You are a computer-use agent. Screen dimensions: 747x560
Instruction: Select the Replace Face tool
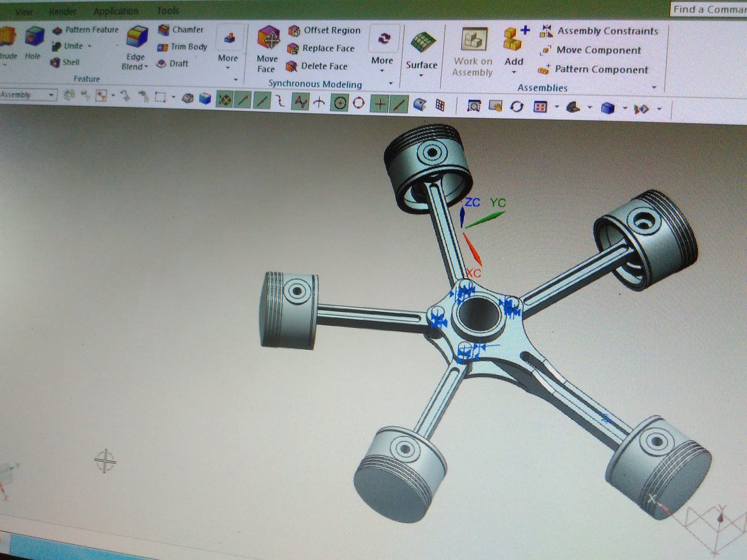click(x=321, y=48)
